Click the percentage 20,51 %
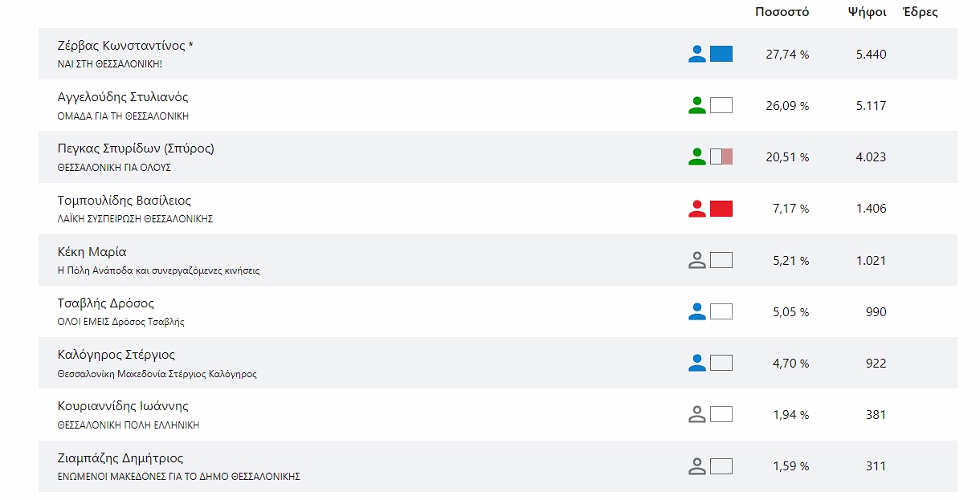Image resolution: width=980 pixels, height=500 pixels. pyautogui.click(x=787, y=157)
